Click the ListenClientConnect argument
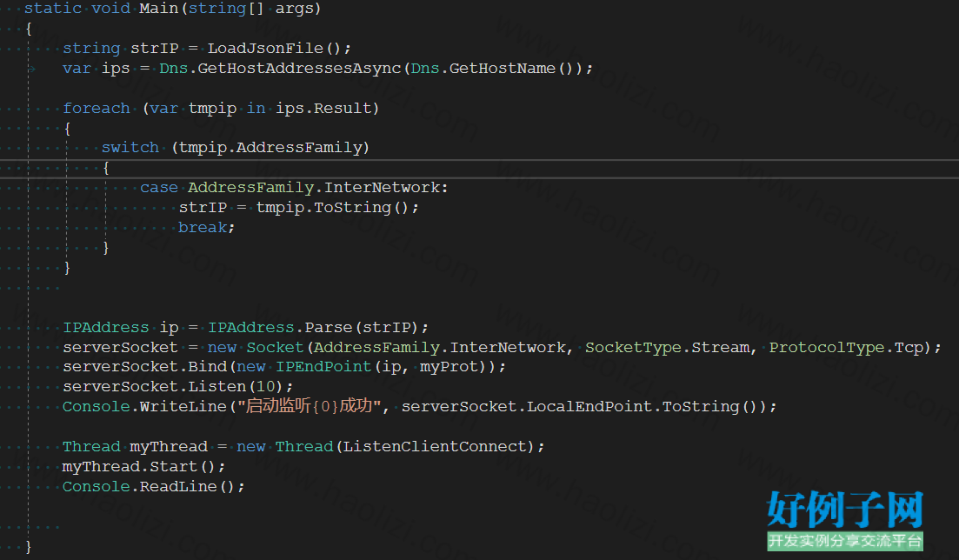 434,446
